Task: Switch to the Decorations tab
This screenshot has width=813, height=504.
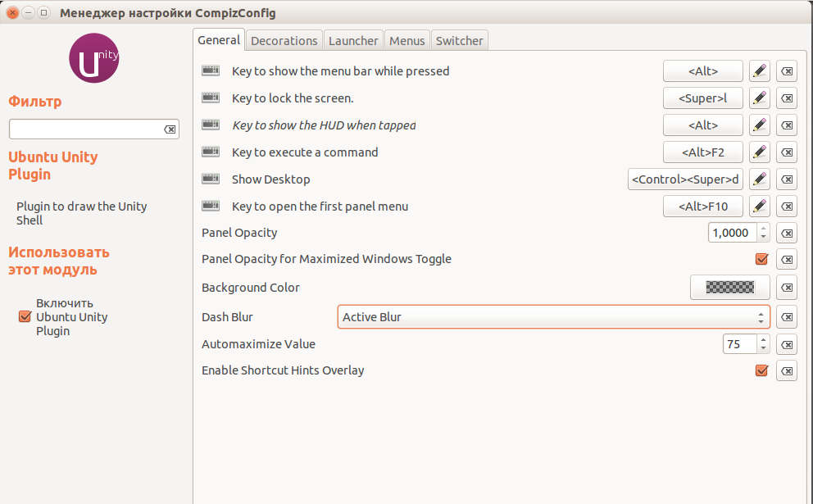Action: 284,40
